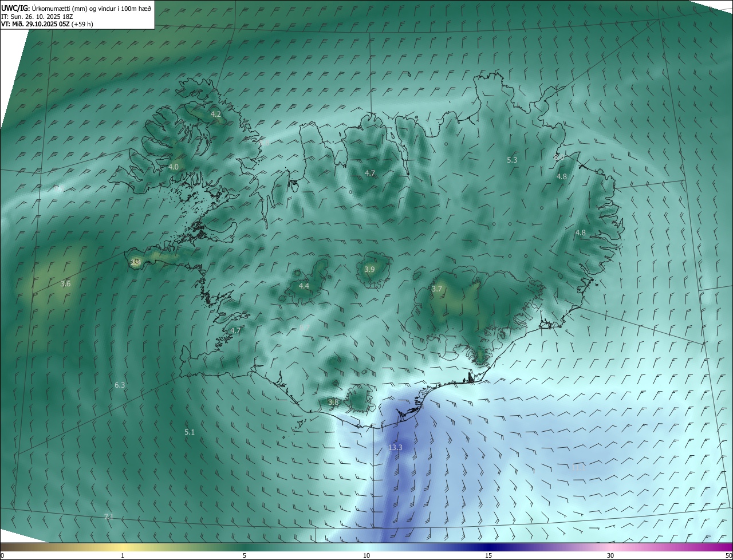The height and width of the screenshot is (560, 733).
Task: Click the 3.9 value on the glacier outline
Action: point(369,270)
